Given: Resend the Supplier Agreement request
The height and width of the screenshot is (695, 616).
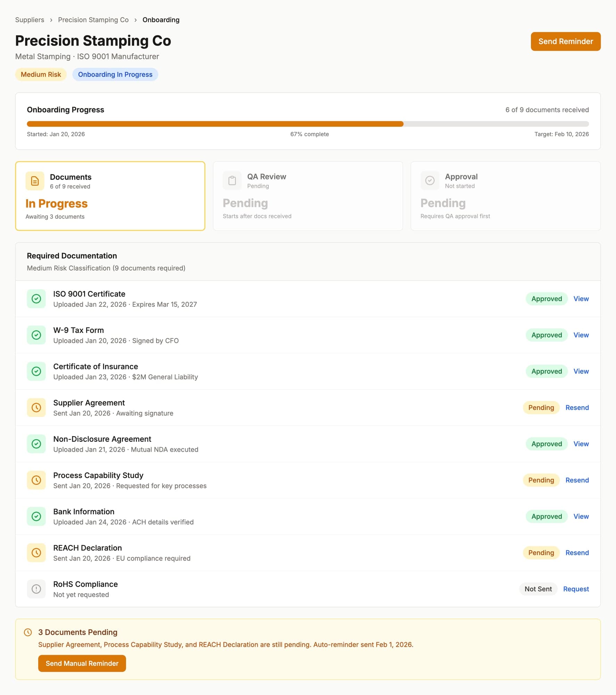Looking at the screenshot, I should coord(577,407).
